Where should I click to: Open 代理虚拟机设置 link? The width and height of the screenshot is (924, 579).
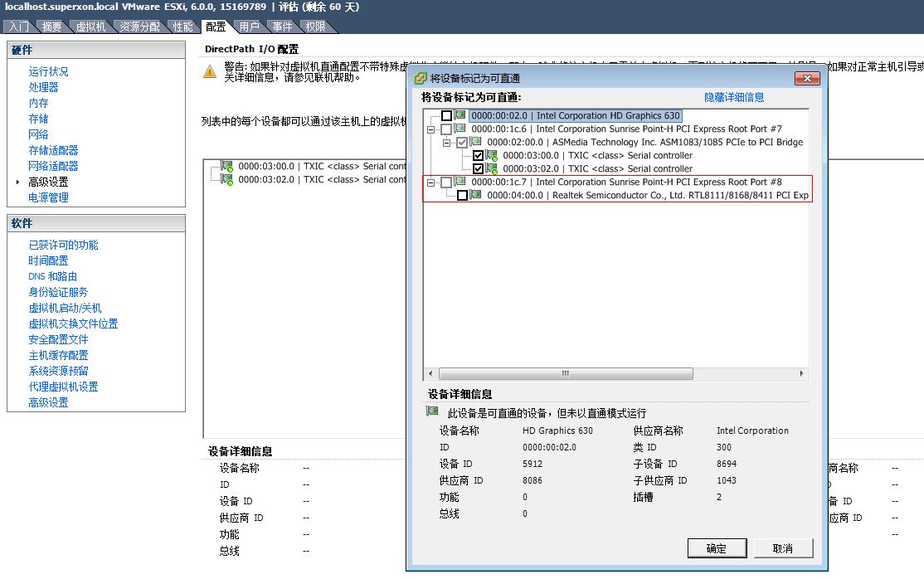coord(63,387)
